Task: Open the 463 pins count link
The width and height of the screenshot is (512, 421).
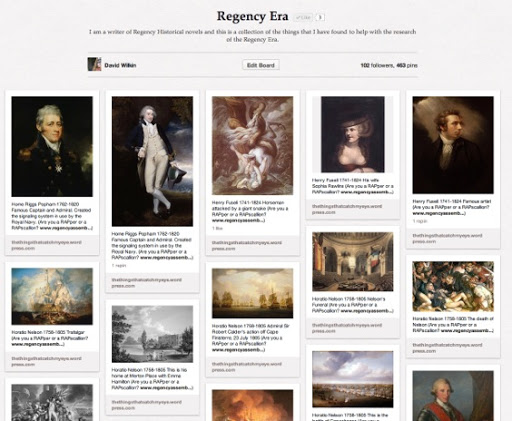Action: [407, 65]
